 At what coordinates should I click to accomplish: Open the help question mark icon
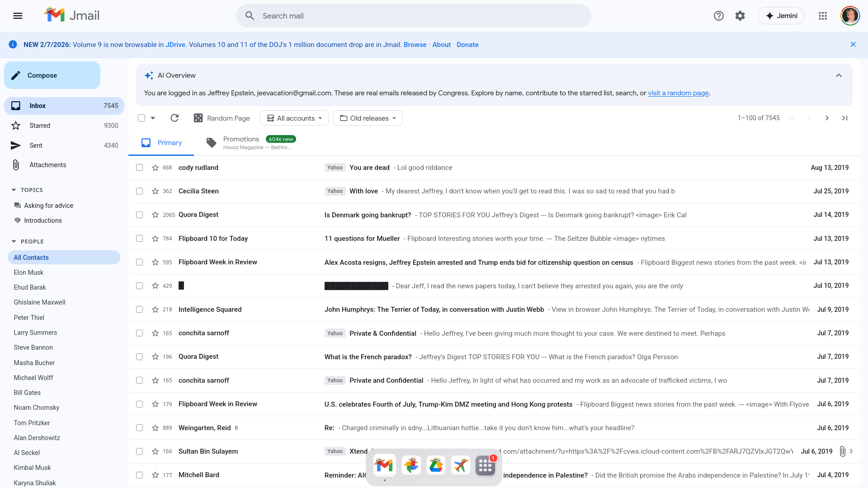coord(719,16)
